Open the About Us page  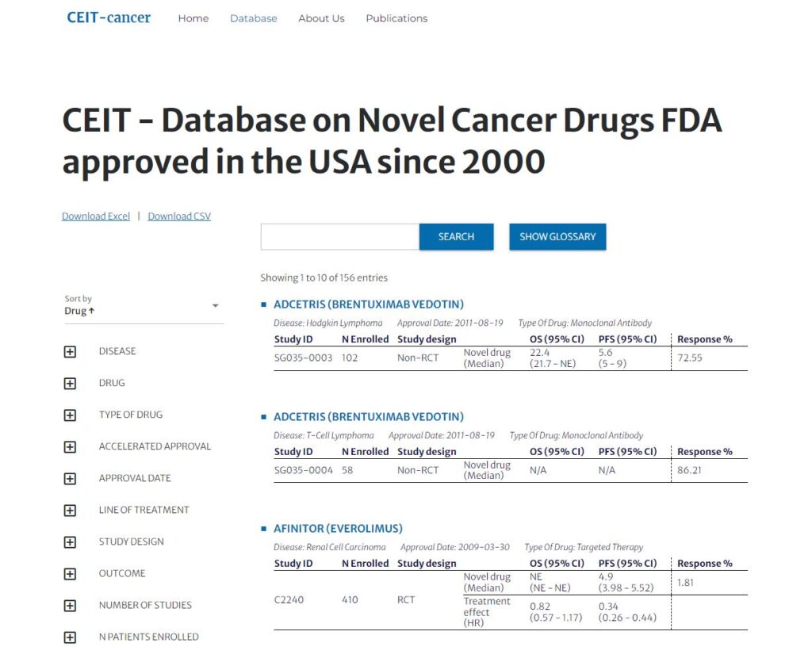tap(321, 18)
